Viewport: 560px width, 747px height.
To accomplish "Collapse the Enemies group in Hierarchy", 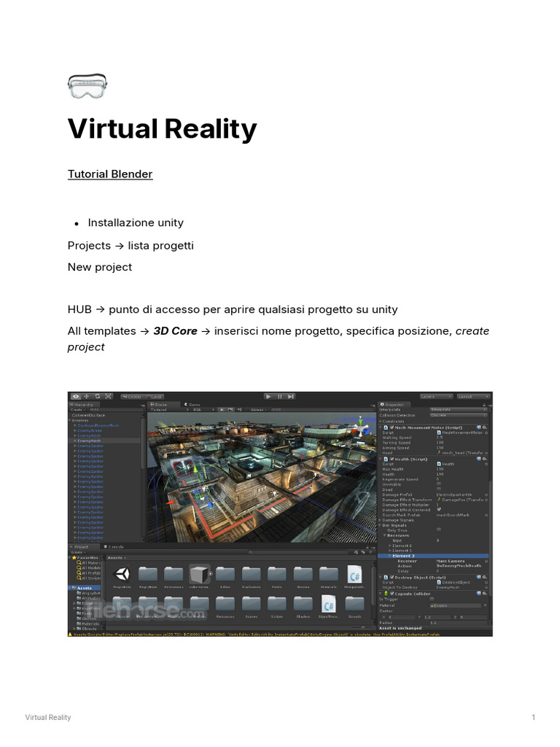I will (71, 421).
